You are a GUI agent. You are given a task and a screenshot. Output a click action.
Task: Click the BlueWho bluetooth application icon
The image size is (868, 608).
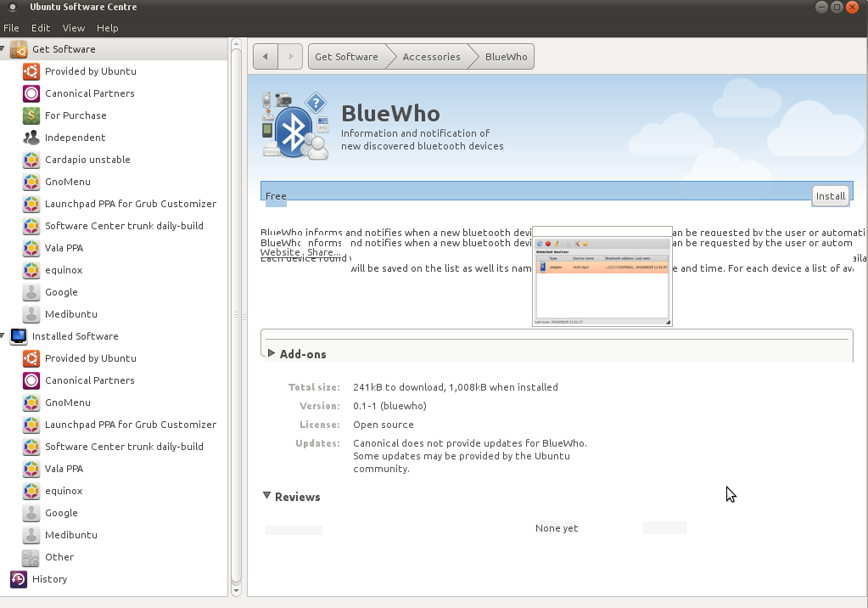point(295,126)
